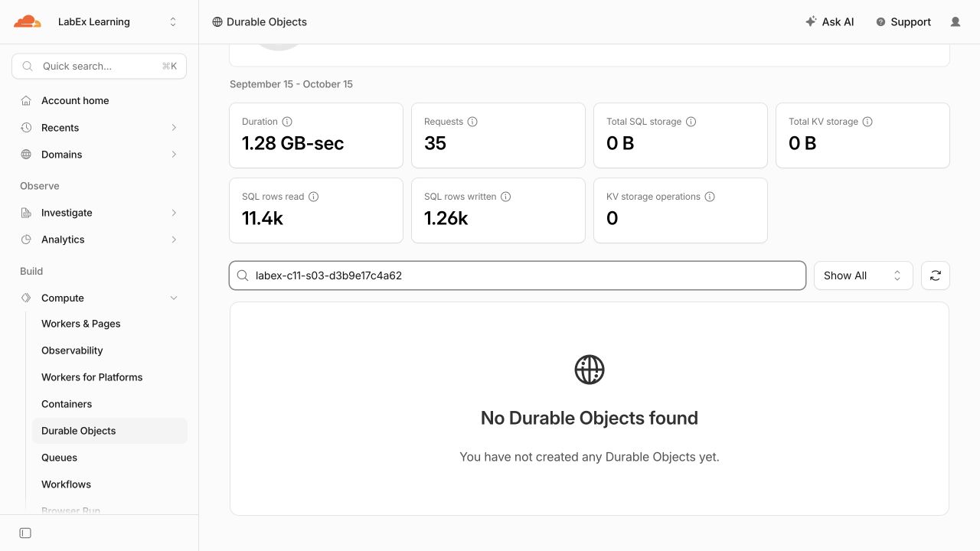Click the Ask AI sparkle icon
980x551 pixels.
point(811,21)
